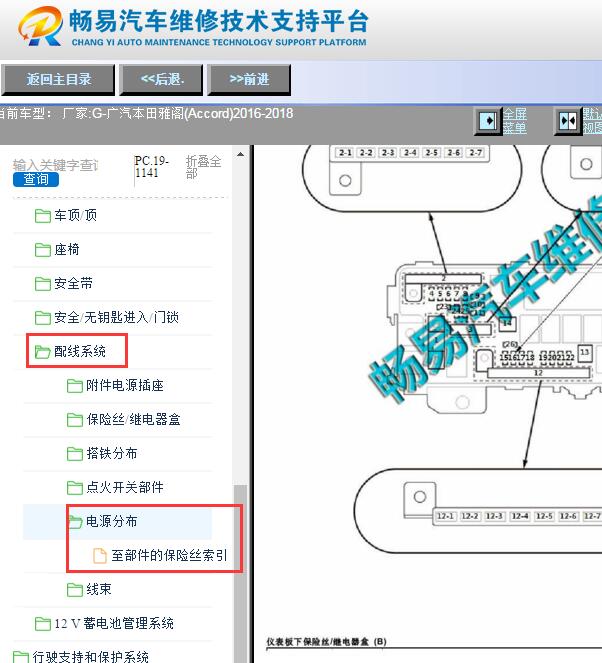Image resolution: width=602 pixels, height=663 pixels.
Task: Select the 线束 tree label
Action: (99, 589)
